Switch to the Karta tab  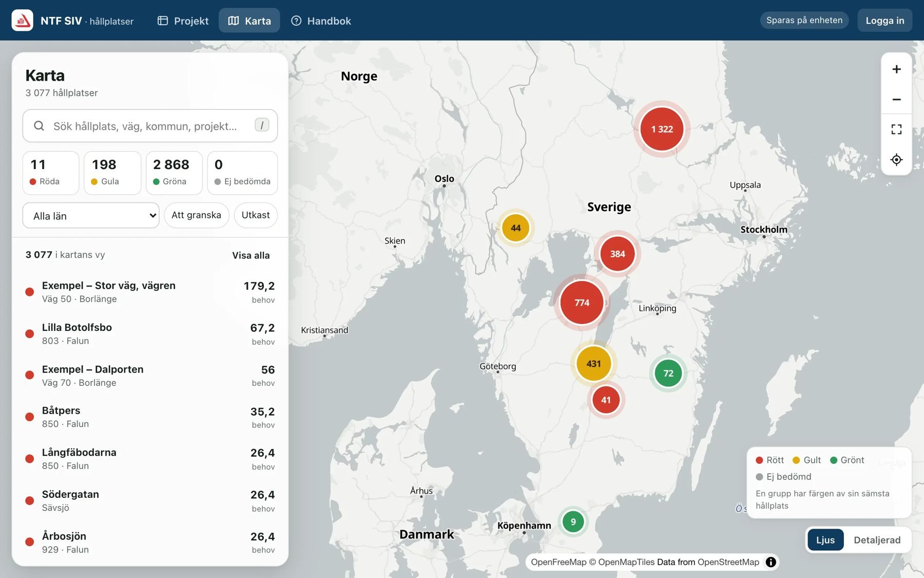coord(249,21)
